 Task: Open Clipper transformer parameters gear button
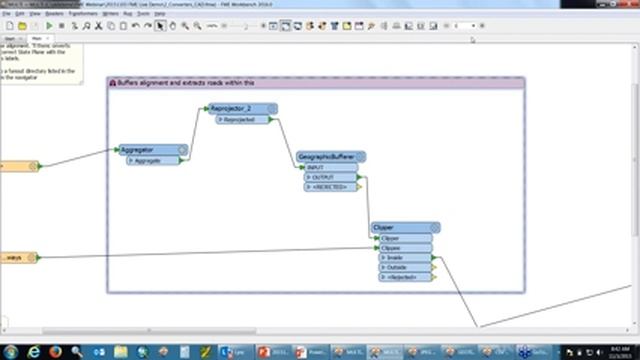coord(435,228)
